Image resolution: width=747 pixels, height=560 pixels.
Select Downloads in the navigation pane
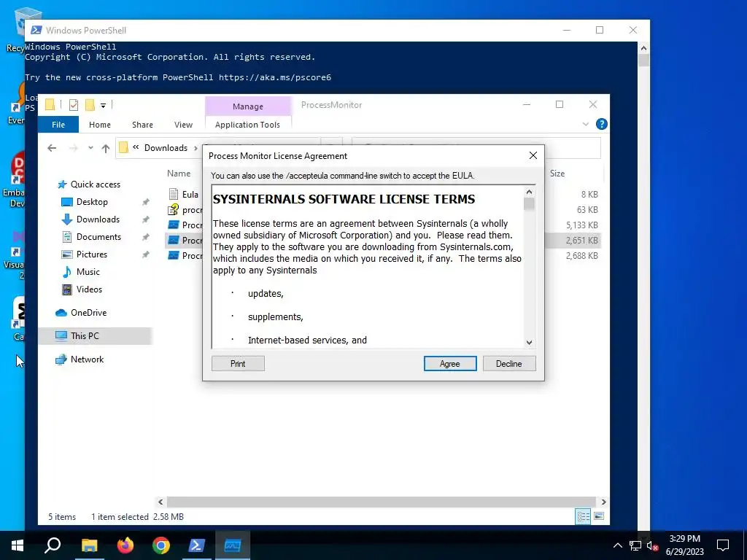coord(98,219)
